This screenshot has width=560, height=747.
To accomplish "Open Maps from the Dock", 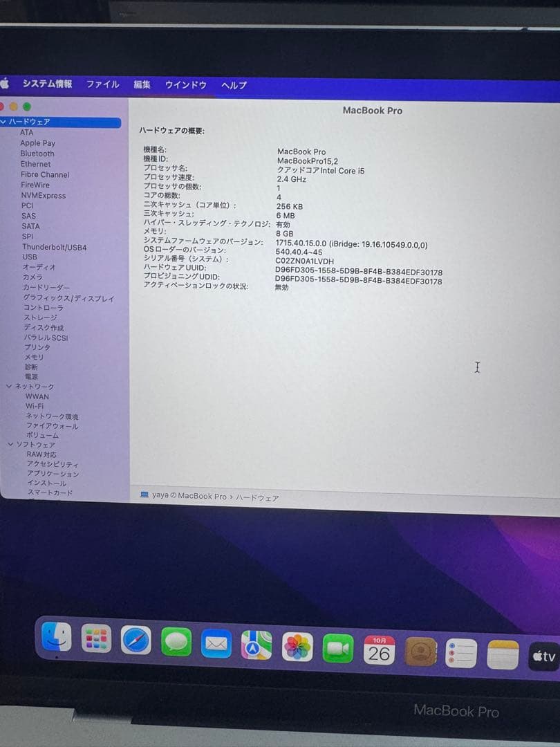I will tap(256, 645).
